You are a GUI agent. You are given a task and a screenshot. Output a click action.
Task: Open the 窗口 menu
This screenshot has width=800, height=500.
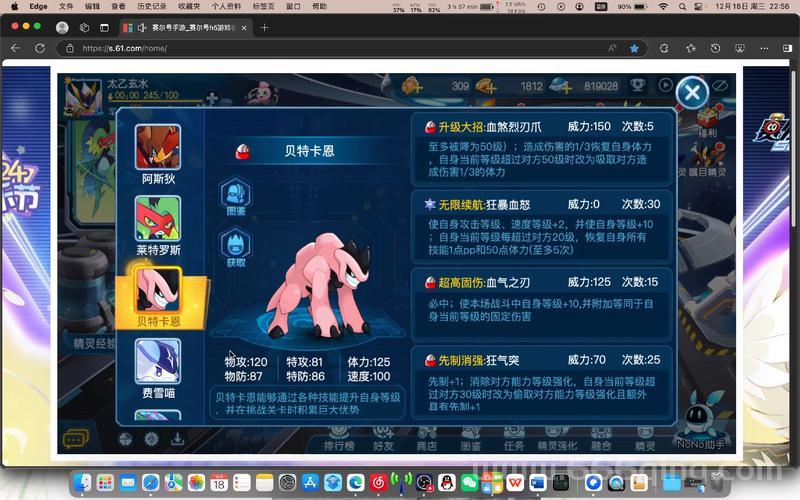[x=293, y=6]
